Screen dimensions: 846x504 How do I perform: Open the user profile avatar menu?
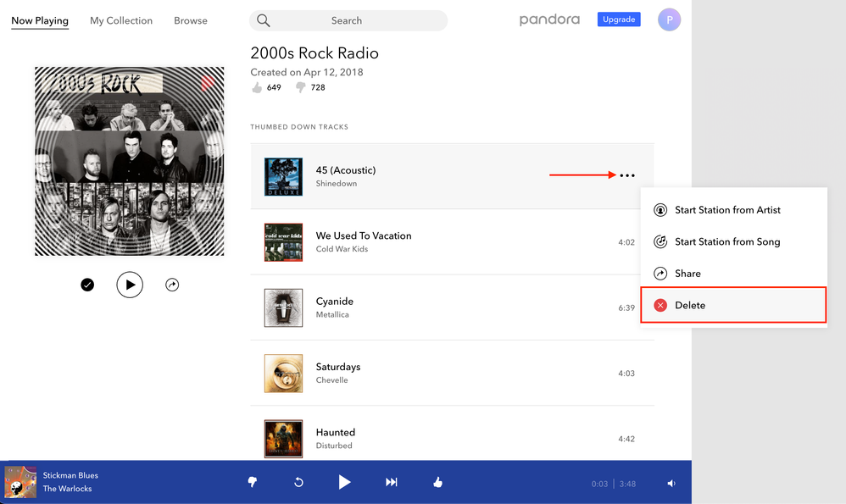pos(669,19)
